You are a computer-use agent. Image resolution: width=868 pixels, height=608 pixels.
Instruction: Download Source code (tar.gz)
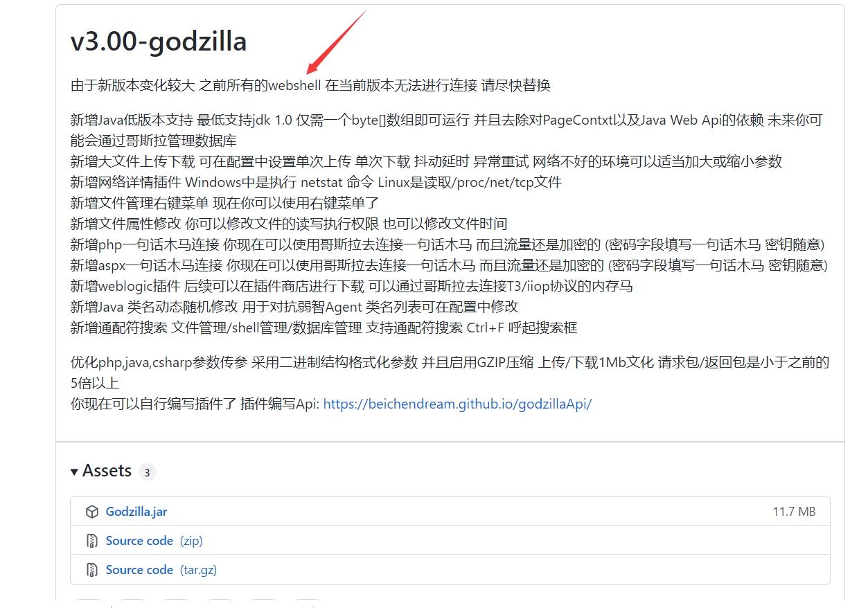[160, 570]
